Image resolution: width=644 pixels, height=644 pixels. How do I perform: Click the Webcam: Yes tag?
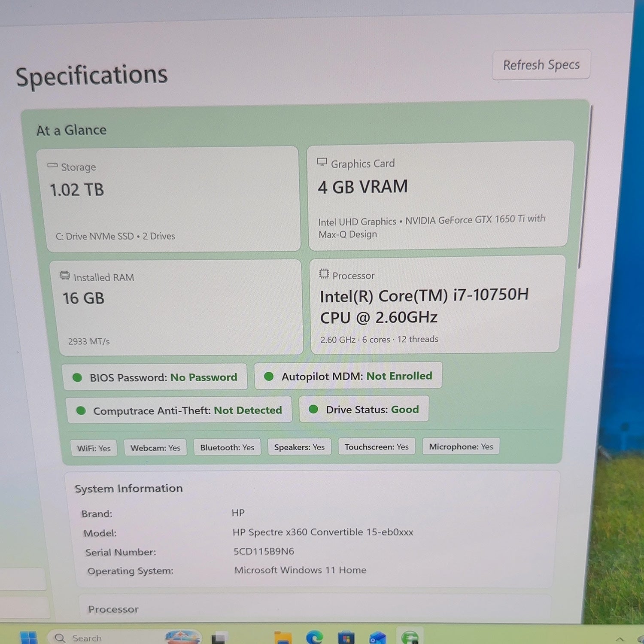click(155, 447)
